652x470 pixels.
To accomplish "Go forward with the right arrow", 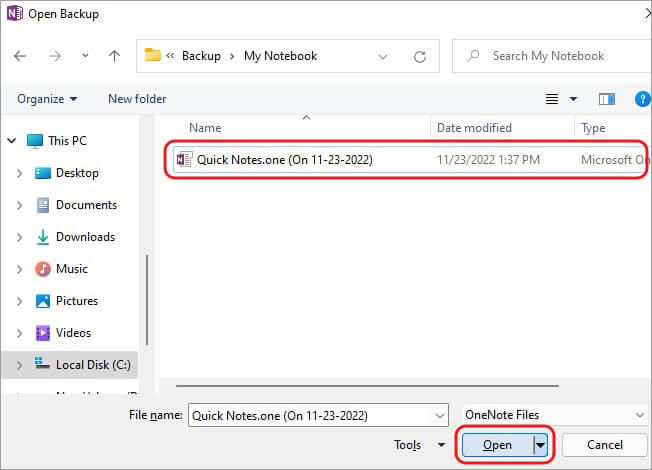I will [55, 56].
